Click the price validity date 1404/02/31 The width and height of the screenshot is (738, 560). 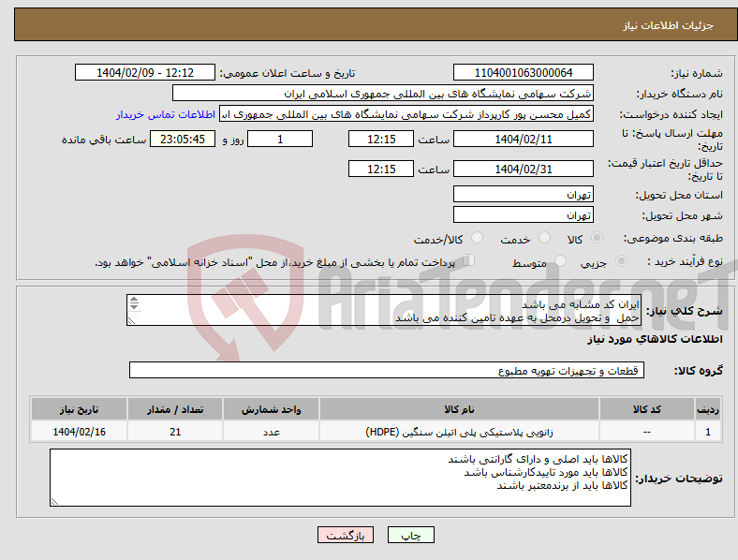(523, 169)
